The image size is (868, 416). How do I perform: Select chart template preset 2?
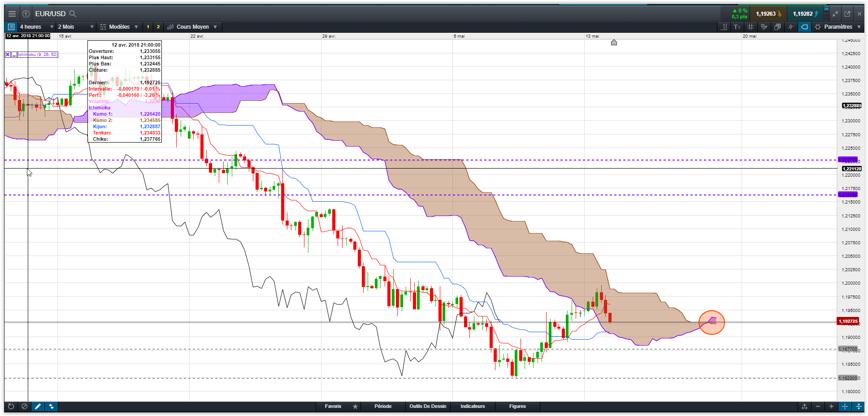coord(158,27)
